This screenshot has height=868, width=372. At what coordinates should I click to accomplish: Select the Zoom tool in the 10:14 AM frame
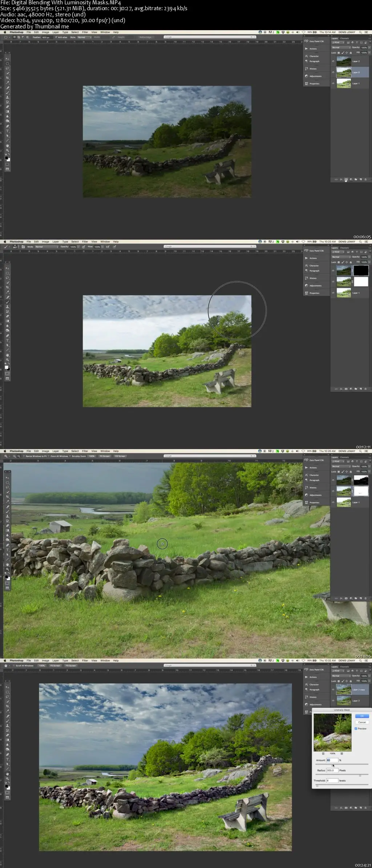(8, 150)
